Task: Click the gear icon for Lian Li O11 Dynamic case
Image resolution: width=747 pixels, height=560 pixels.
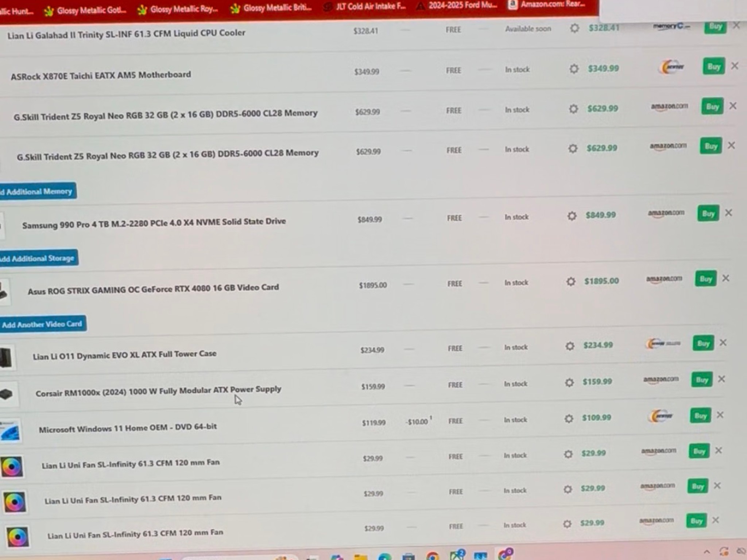Action: coord(570,346)
